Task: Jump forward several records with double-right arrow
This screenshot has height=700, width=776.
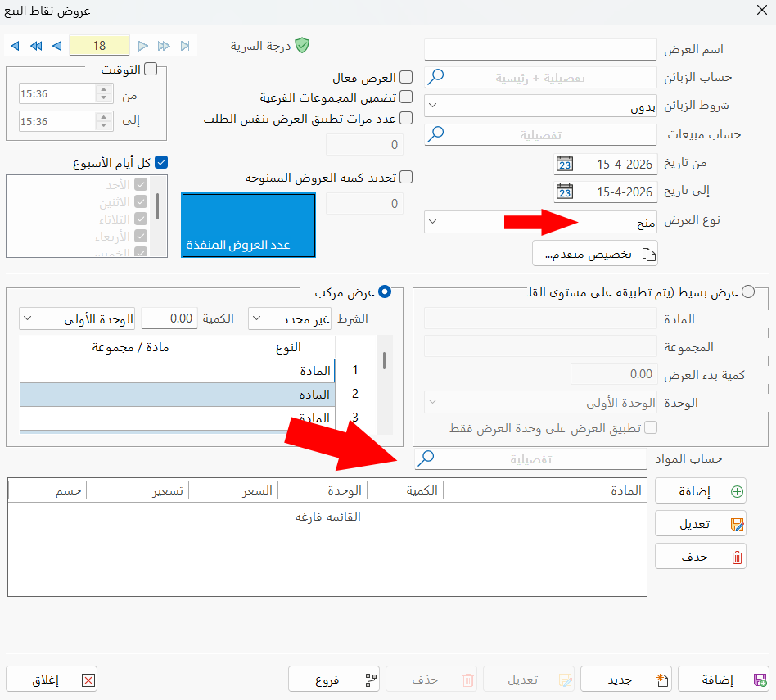Action: pos(164,46)
